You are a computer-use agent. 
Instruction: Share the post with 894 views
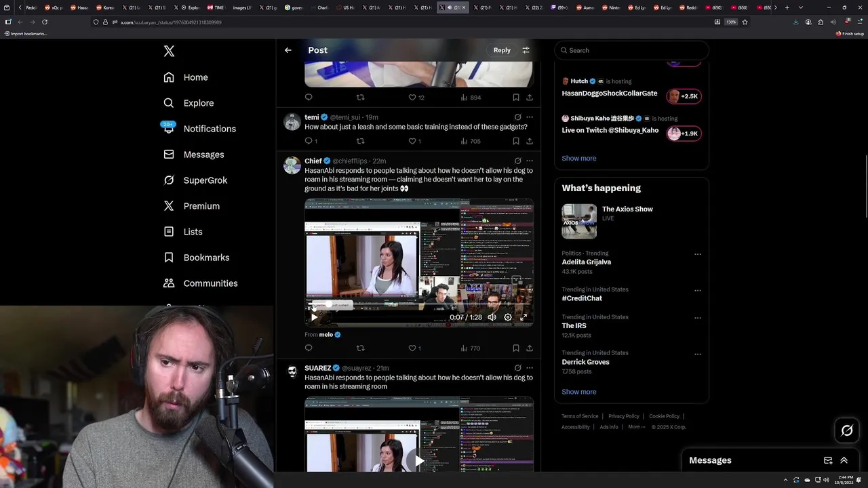pos(530,98)
